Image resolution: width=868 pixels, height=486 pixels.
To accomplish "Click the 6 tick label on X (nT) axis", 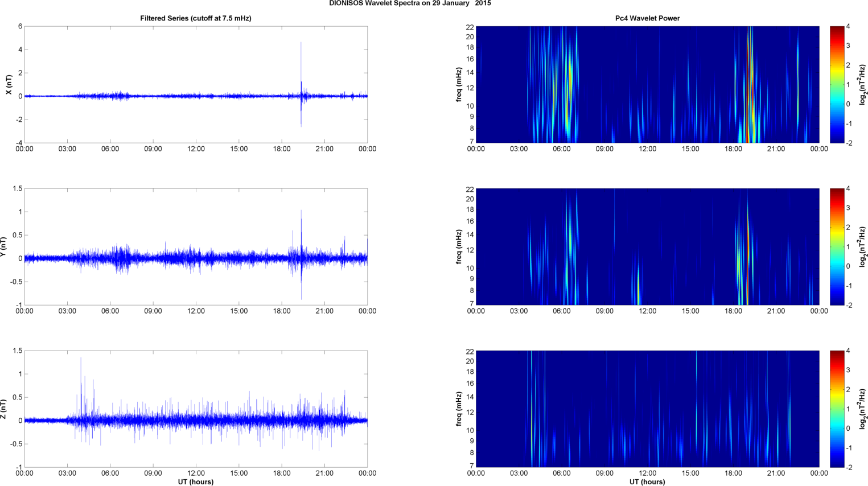I will point(20,26).
